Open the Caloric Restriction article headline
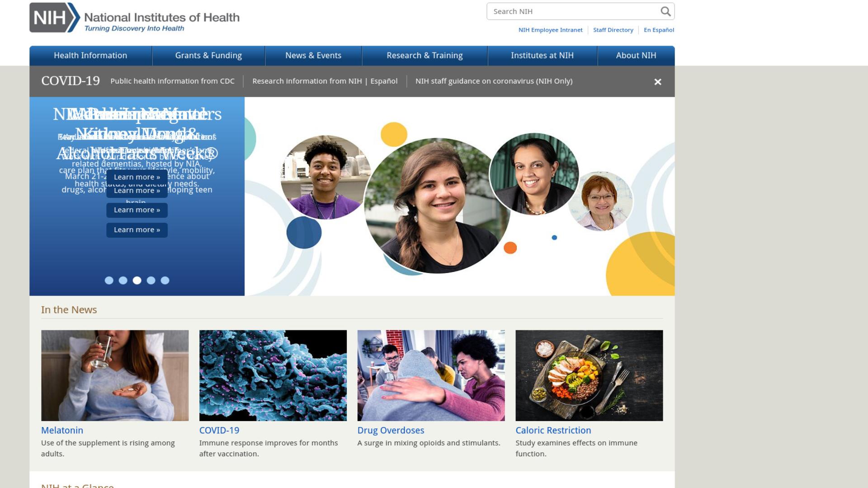 [x=553, y=431]
